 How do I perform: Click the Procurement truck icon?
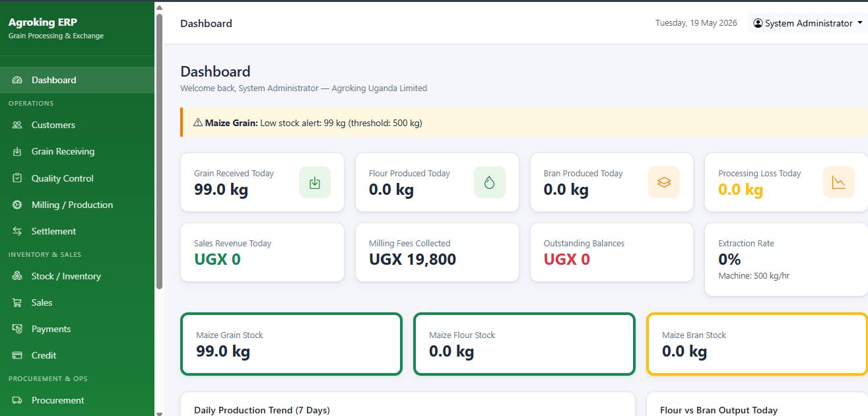click(17, 400)
